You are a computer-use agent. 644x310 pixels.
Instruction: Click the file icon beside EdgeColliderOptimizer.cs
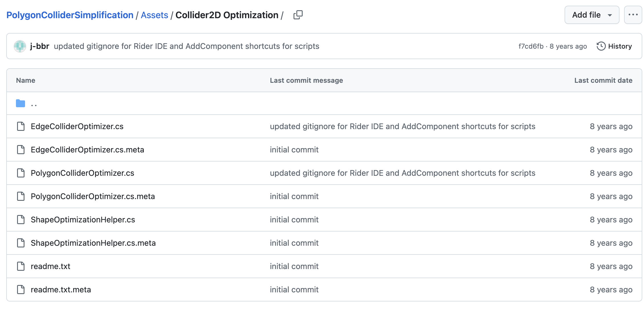(x=21, y=126)
